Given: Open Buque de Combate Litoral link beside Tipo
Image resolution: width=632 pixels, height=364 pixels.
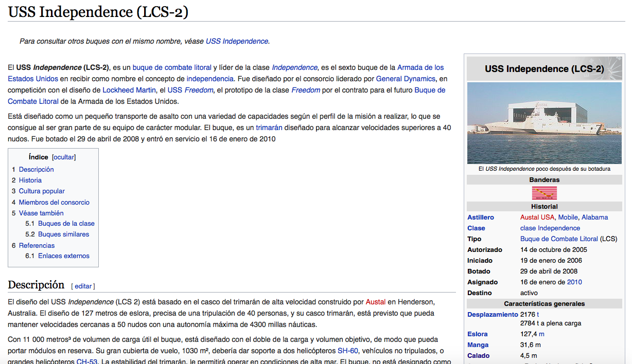Looking at the screenshot, I should point(559,239).
